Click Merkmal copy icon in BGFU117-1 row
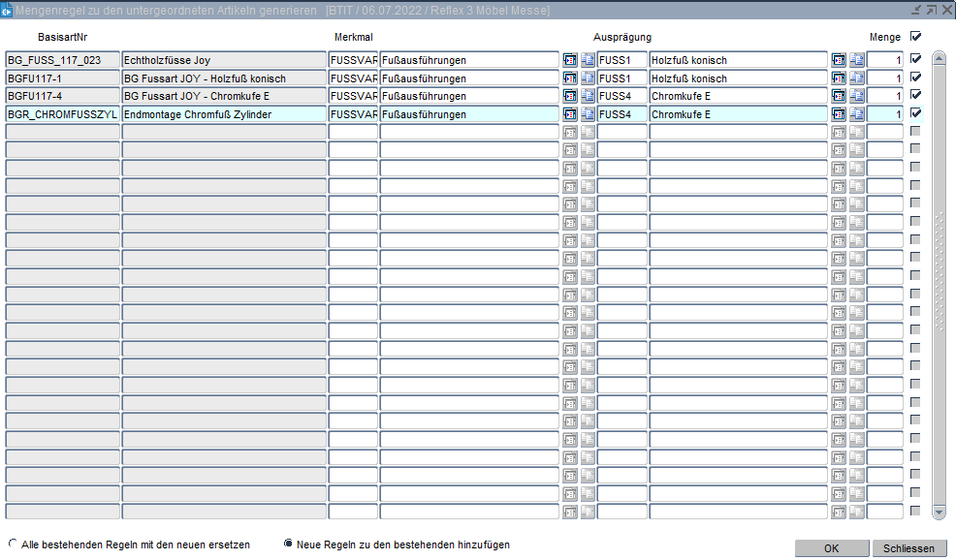Image resolution: width=956 pixels, height=560 pixels. pyautogui.click(x=588, y=78)
